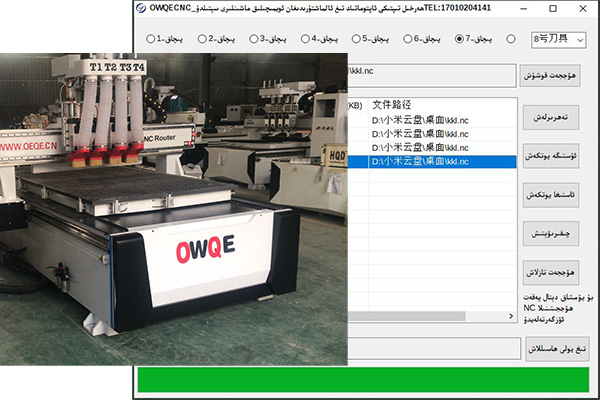Click the green progress bar at bottom
The image size is (600, 400).
pos(363,380)
